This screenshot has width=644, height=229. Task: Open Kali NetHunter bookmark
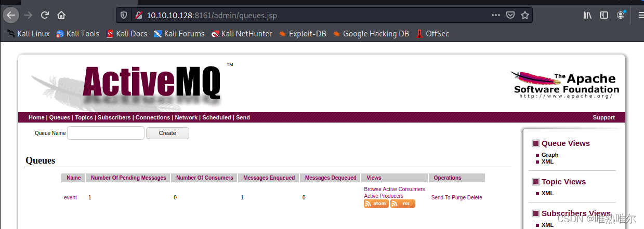pos(241,34)
